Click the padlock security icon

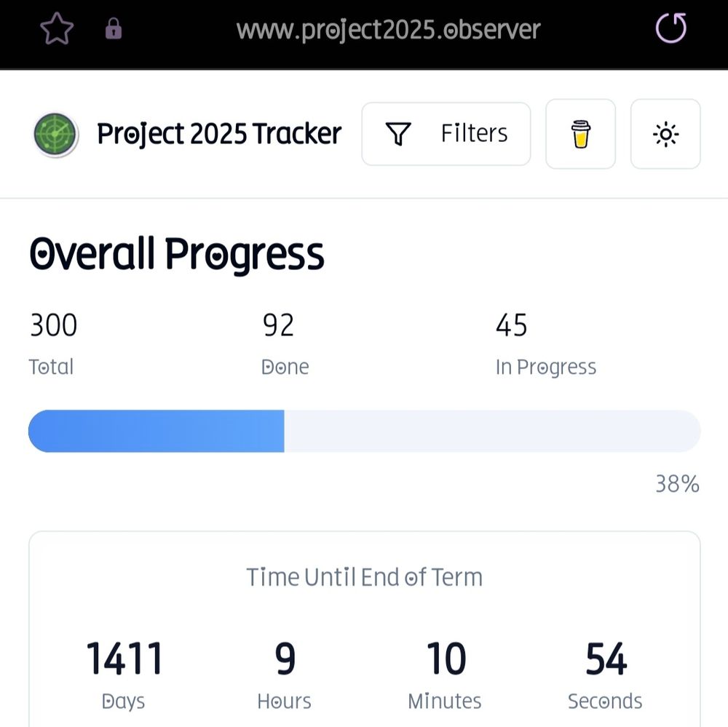tap(114, 28)
